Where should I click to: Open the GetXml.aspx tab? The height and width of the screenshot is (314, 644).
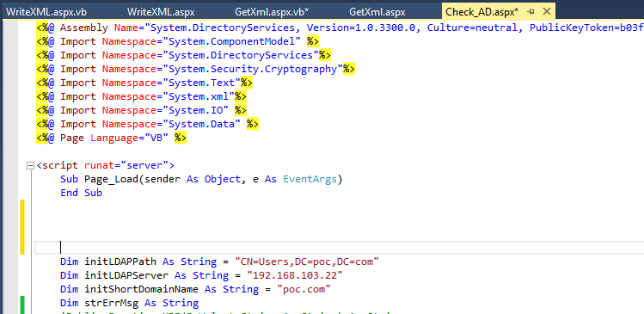377,12
